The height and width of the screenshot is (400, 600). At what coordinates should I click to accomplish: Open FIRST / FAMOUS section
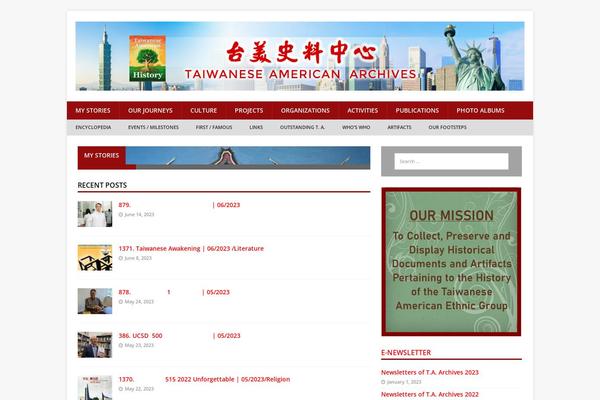214,127
